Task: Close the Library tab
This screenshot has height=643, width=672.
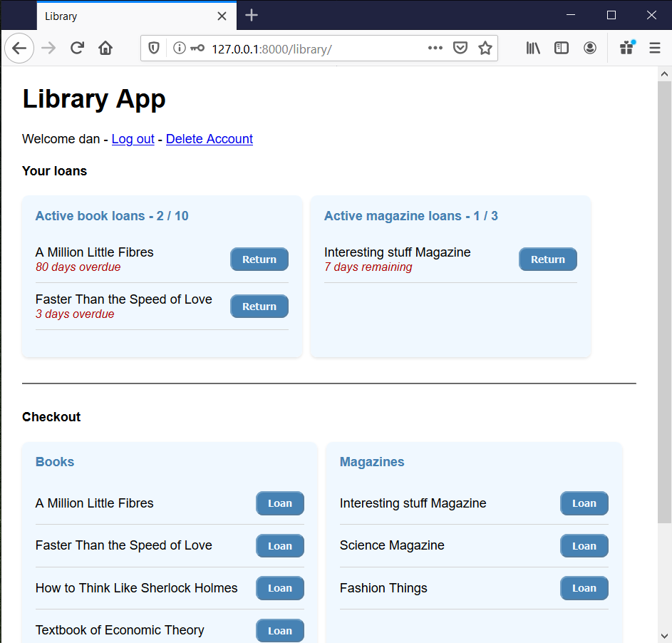Action: pyautogui.click(x=222, y=16)
